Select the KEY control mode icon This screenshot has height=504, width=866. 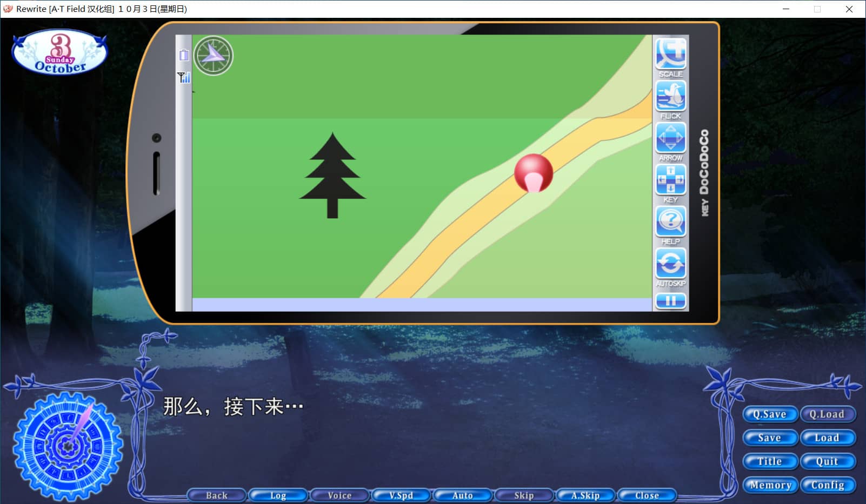(x=670, y=179)
